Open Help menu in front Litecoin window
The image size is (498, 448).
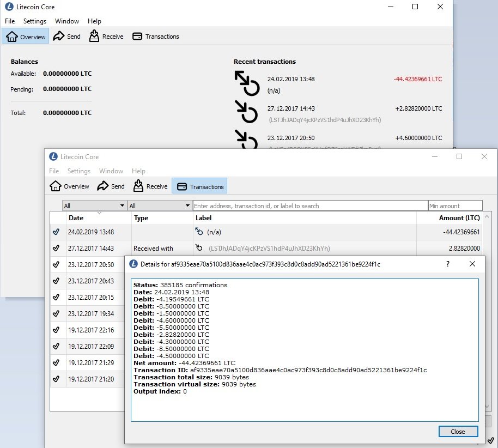(138, 171)
